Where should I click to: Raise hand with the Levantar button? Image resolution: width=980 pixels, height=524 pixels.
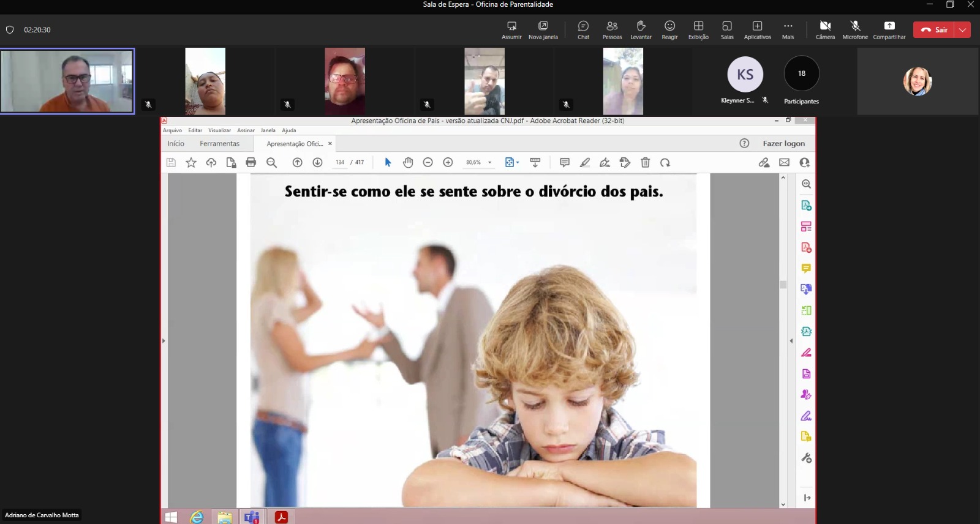[x=641, y=29]
